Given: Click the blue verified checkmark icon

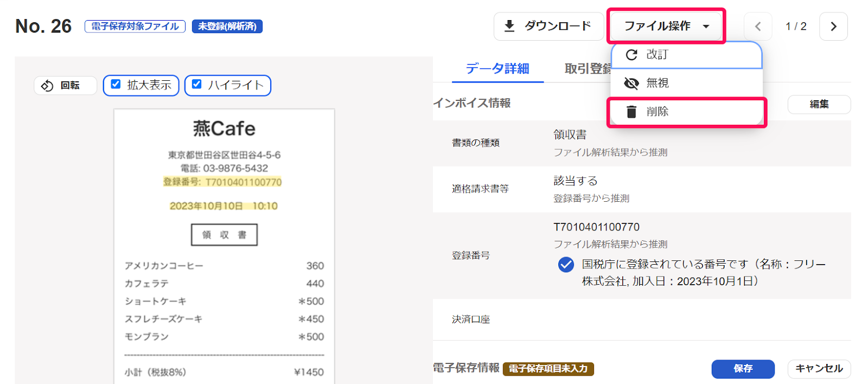Looking at the screenshot, I should [566, 265].
